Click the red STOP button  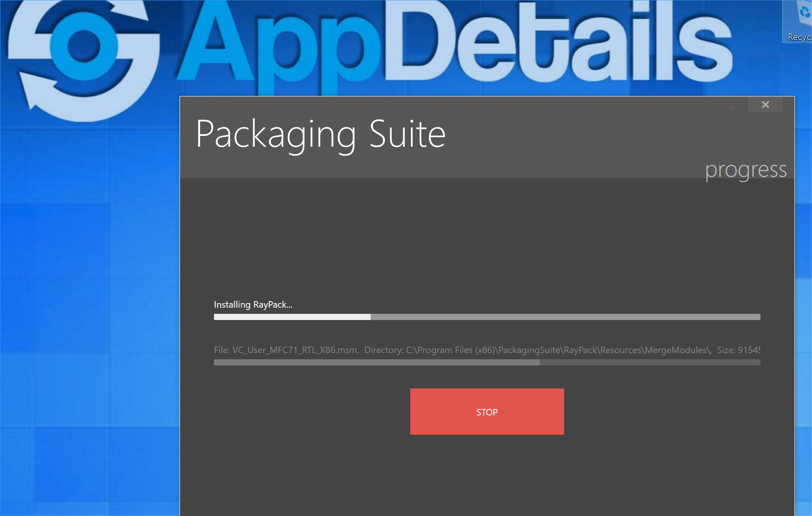[x=487, y=412]
